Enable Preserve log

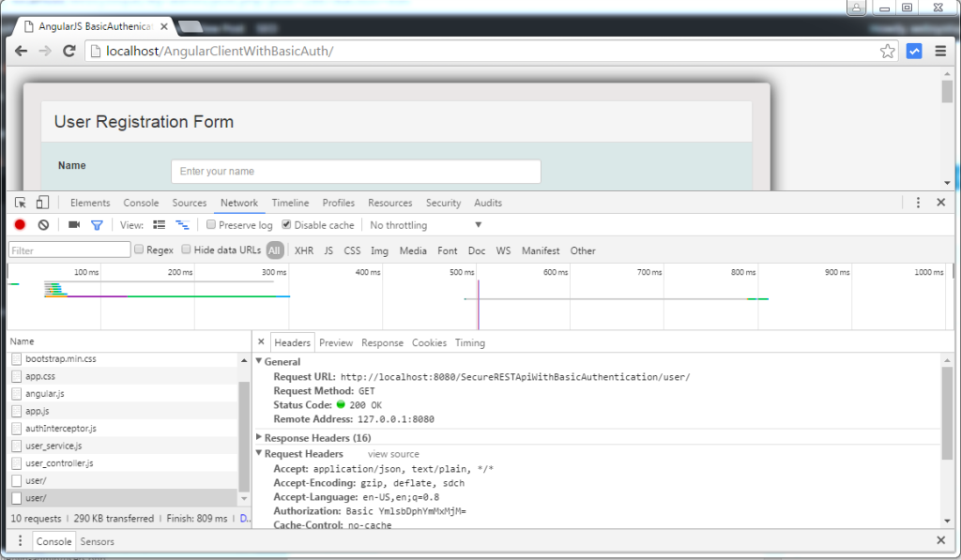pyautogui.click(x=210, y=225)
